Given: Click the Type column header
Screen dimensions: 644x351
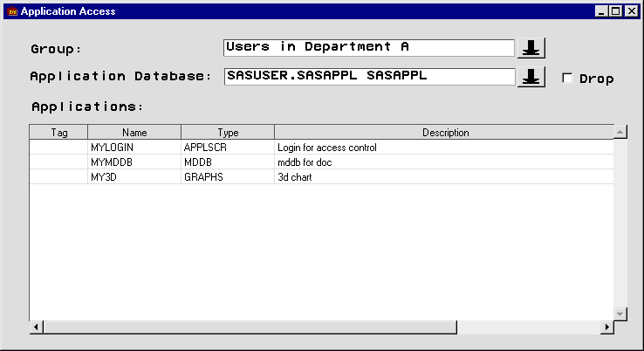Looking at the screenshot, I should pos(228,133).
